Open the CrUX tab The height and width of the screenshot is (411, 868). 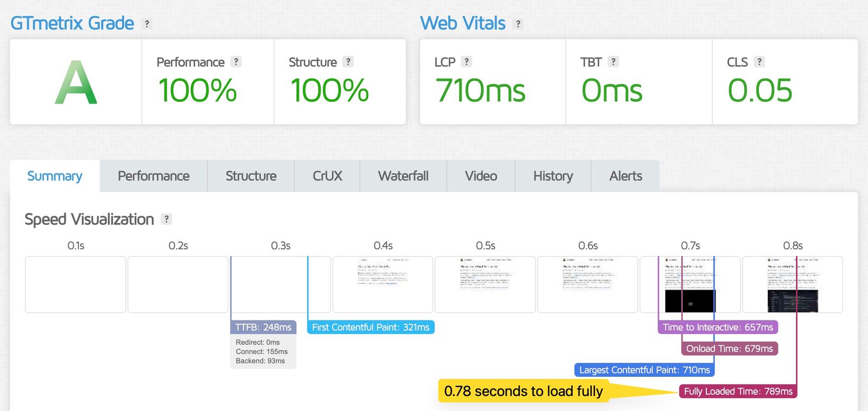click(x=327, y=176)
